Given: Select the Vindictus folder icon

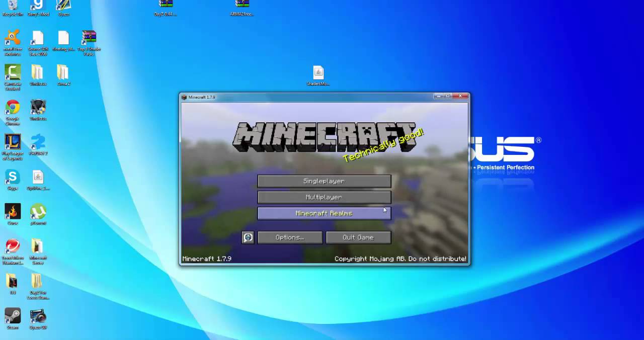Looking at the screenshot, I should 38,75.
